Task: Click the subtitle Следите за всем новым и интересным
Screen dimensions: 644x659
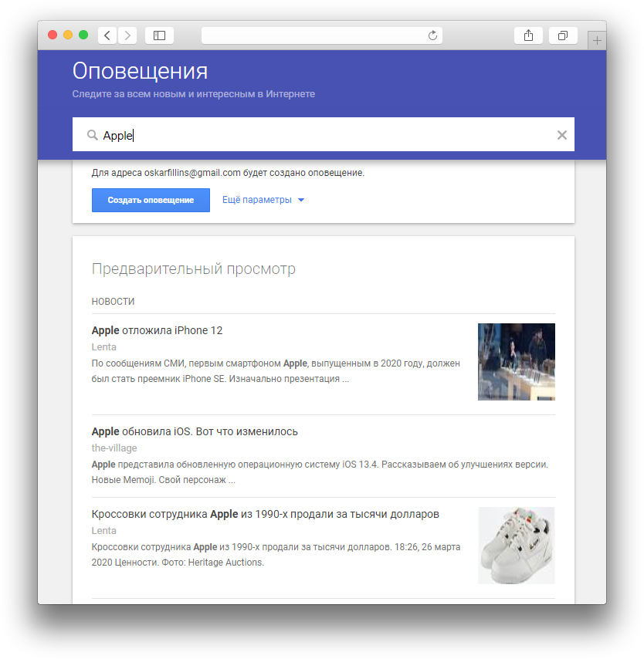Action: pos(194,93)
